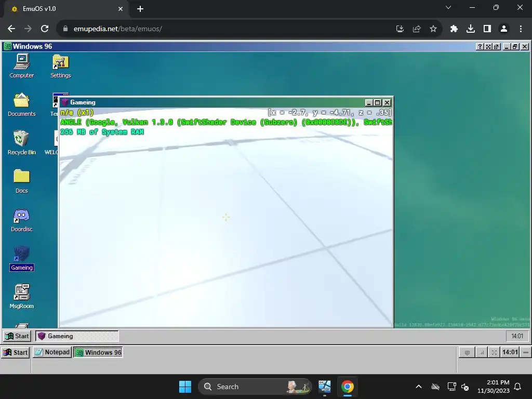The width and height of the screenshot is (532, 399).
Task: Open the Settings desktop shortcut
Action: 61,66
